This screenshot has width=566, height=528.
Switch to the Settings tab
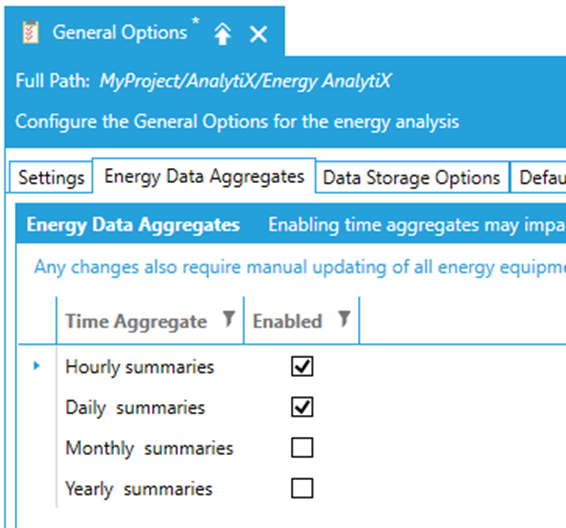point(51,178)
